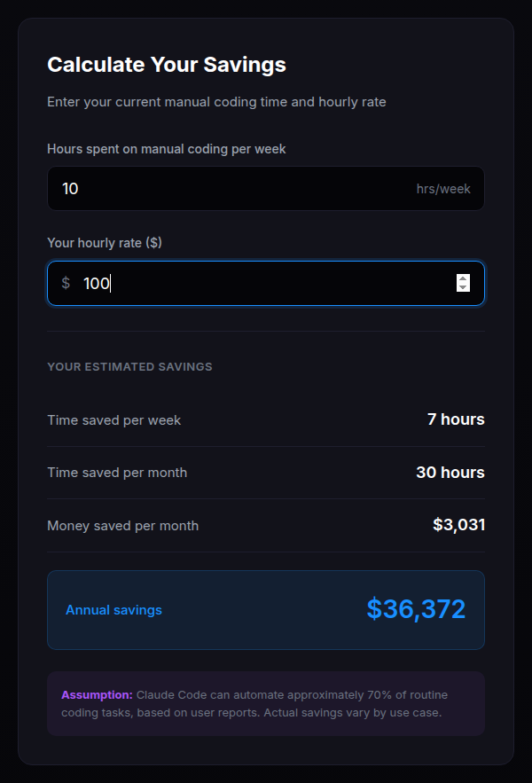Screen dimensions: 532x783
Task: Decrement the hourly rate with the down arrow
Action: point(462,288)
